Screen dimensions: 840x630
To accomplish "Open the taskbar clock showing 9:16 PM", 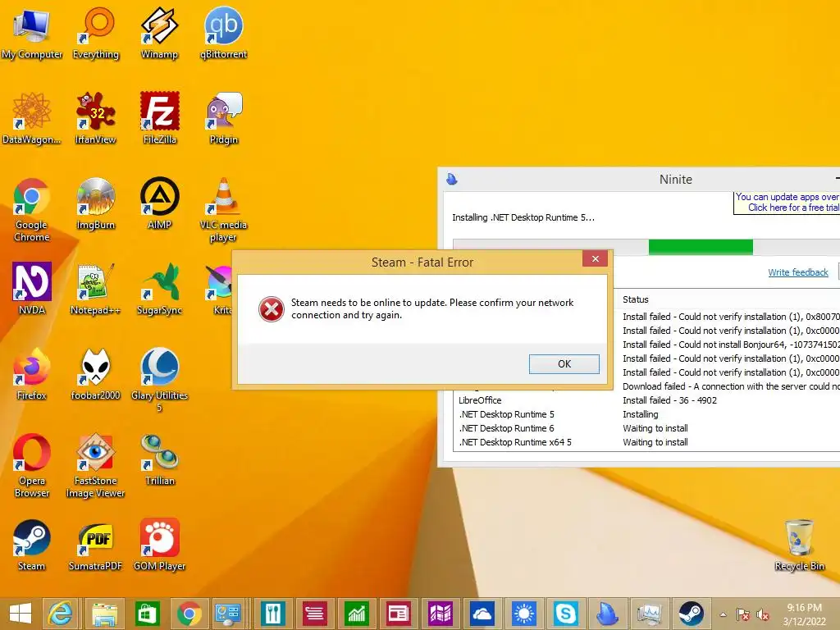I will [804, 614].
